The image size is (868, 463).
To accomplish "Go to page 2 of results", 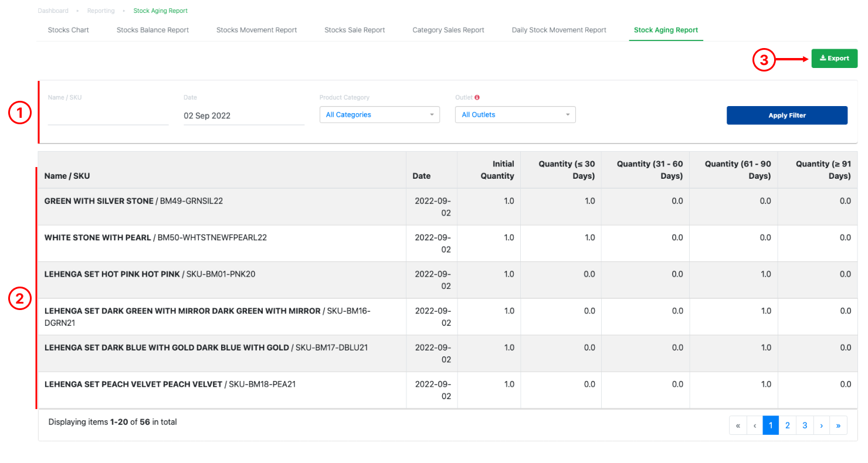I will (788, 425).
